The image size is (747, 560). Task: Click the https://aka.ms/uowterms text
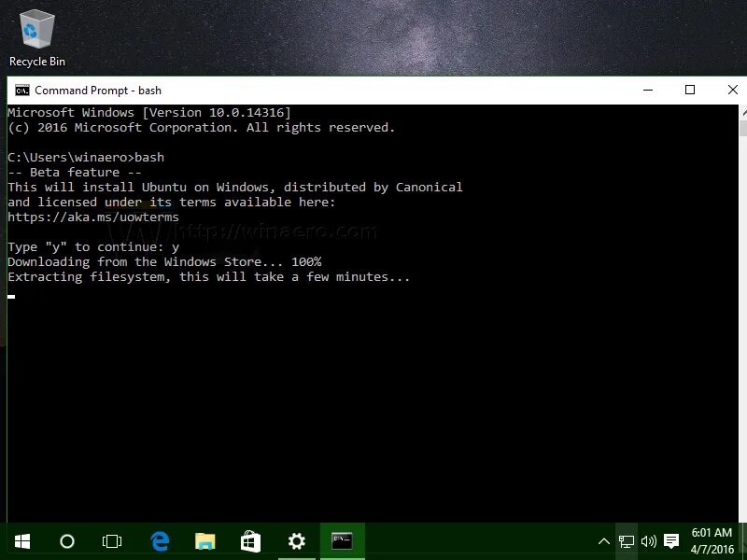click(x=93, y=217)
